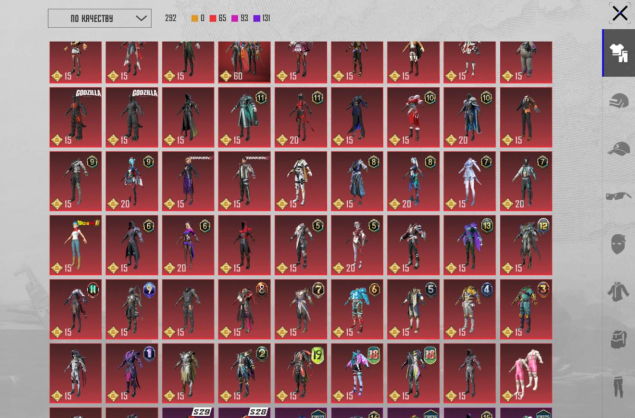Select the outfit with yellow badge 19
635x418 pixels.
301,373
